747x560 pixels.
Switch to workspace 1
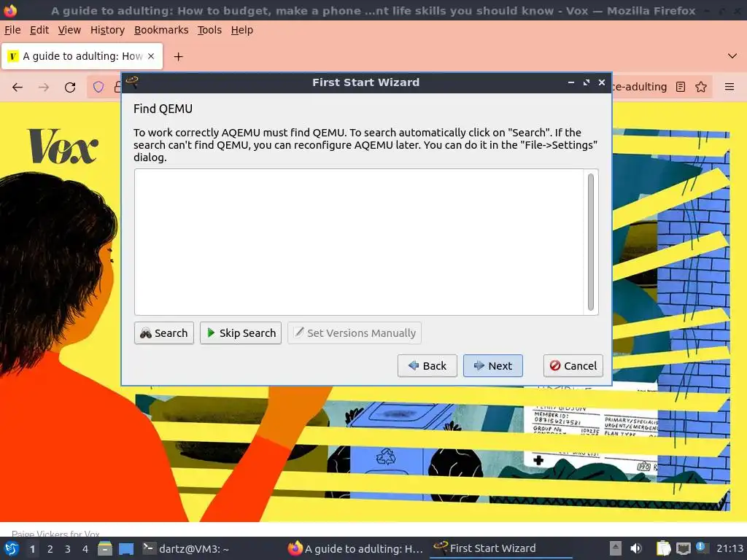tap(32, 549)
